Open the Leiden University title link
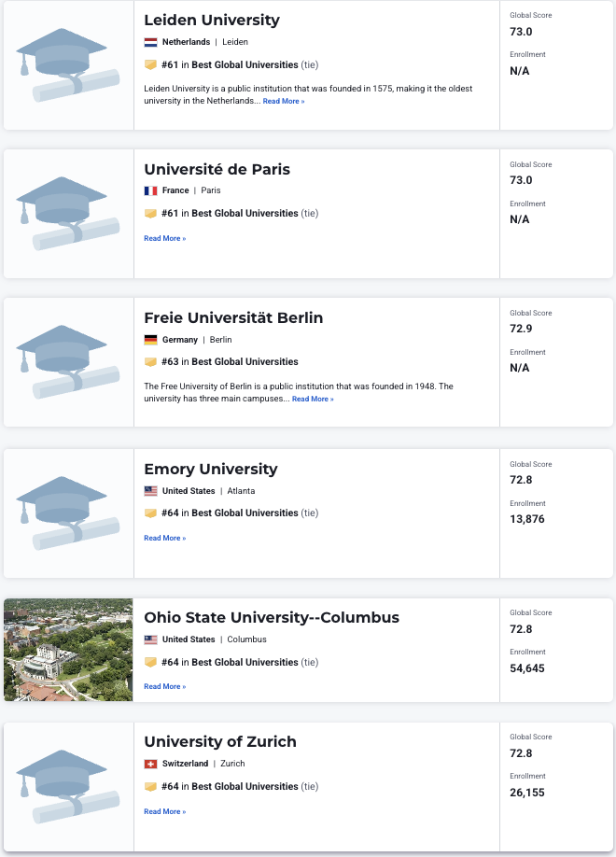 [x=212, y=21]
